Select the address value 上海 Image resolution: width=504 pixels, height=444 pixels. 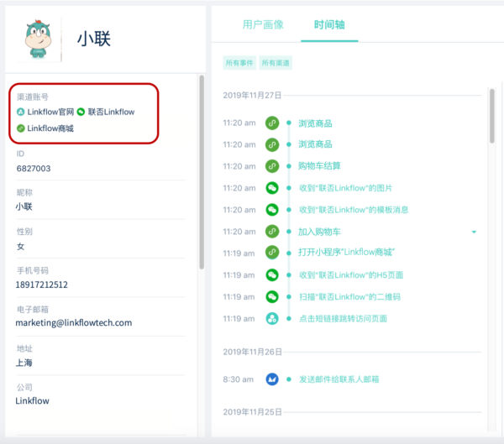(x=24, y=363)
